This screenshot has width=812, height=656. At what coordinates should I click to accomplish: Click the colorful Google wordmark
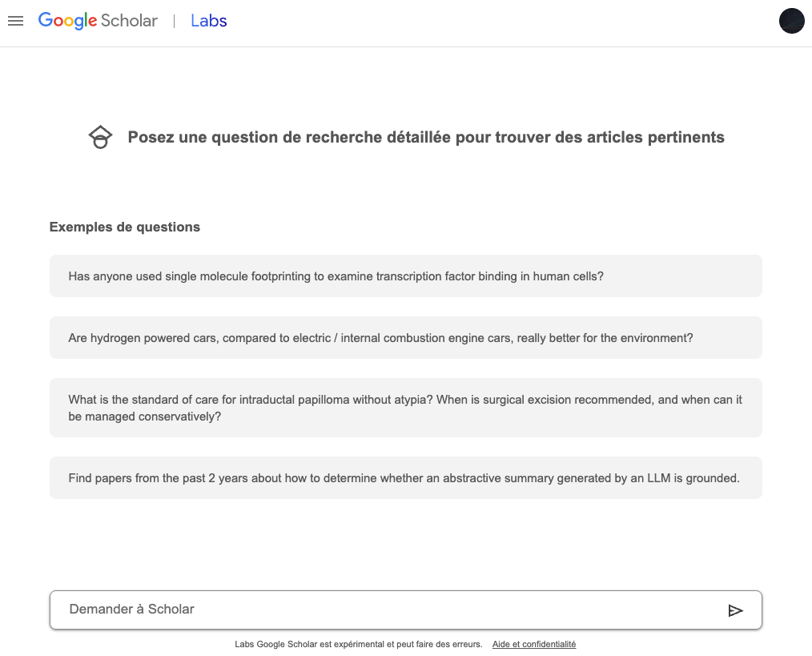[x=67, y=21]
